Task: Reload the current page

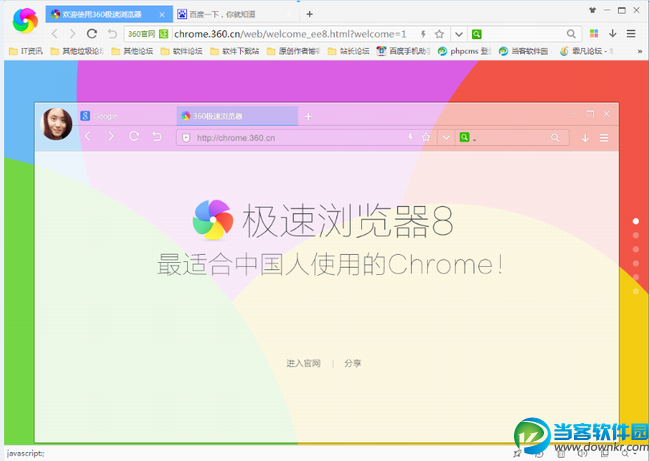Action: (x=92, y=34)
